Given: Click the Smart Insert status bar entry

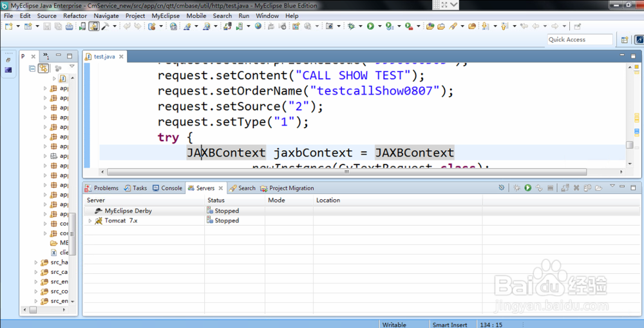Looking at the screenshot, I should [450, 325].
